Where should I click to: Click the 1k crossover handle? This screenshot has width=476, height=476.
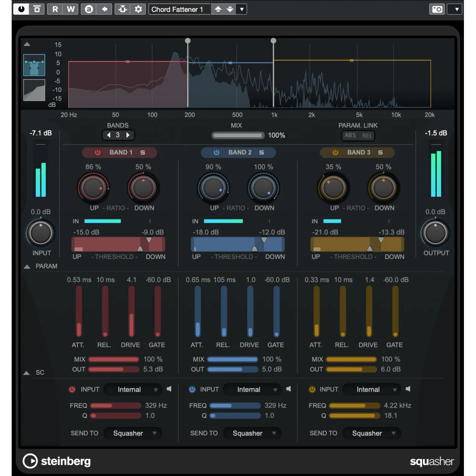274,41
